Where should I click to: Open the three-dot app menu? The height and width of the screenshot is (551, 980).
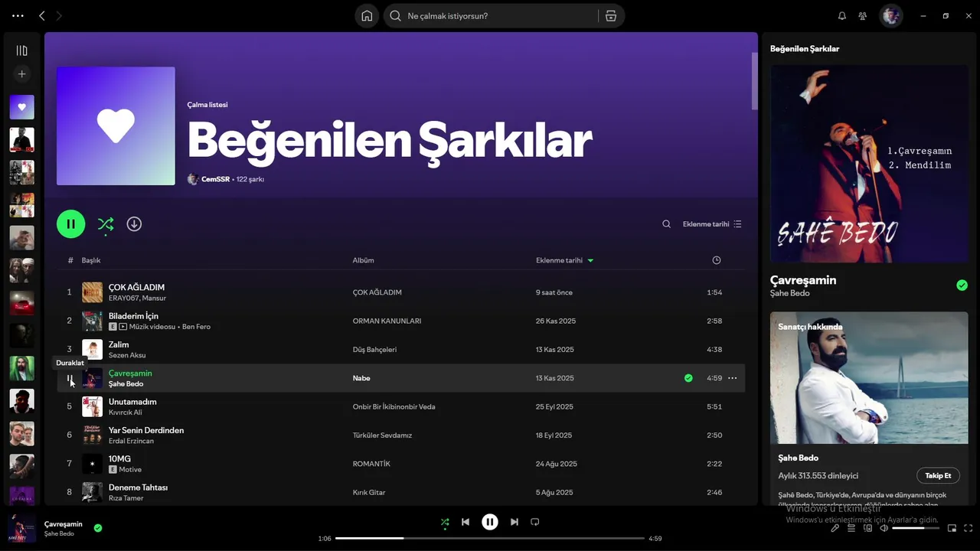pyautogui.click(x=18, y=16)
